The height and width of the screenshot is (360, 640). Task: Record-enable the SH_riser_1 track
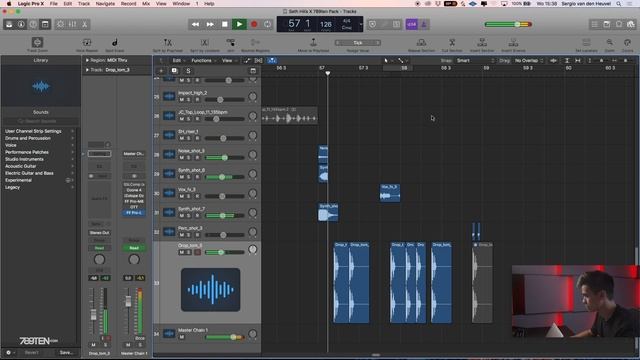point(197,138)
